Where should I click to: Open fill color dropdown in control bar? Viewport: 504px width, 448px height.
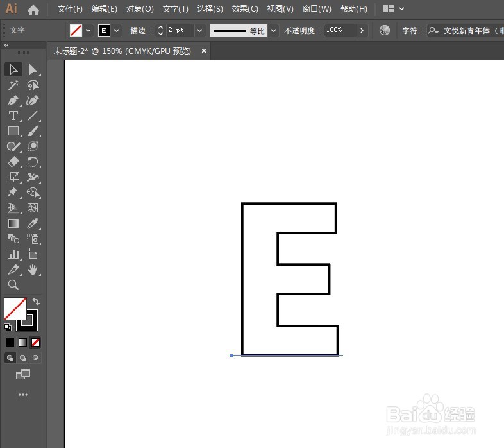click(x=88, y=31)
